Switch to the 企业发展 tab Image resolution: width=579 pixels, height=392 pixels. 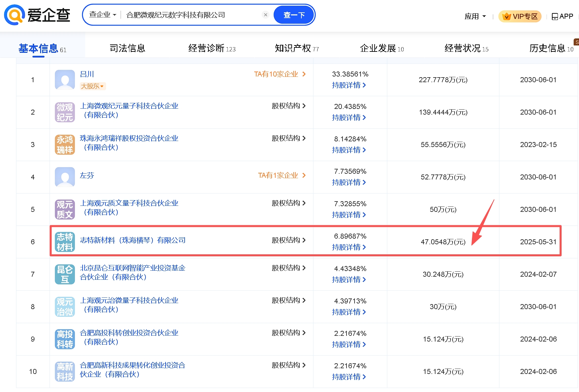[382, 48]
